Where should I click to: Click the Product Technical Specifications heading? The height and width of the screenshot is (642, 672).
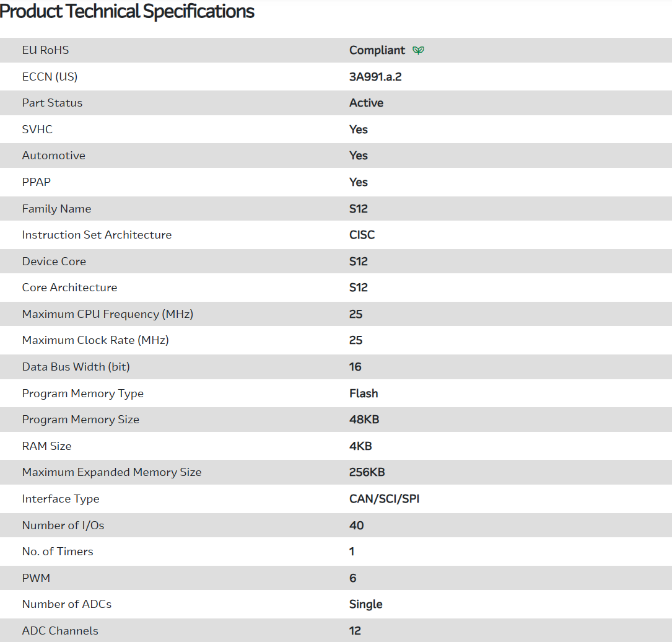click(127, 11)
